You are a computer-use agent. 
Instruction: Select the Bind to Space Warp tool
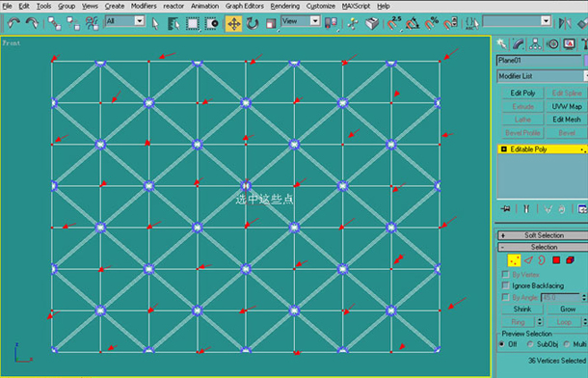(x=92, y=23)
